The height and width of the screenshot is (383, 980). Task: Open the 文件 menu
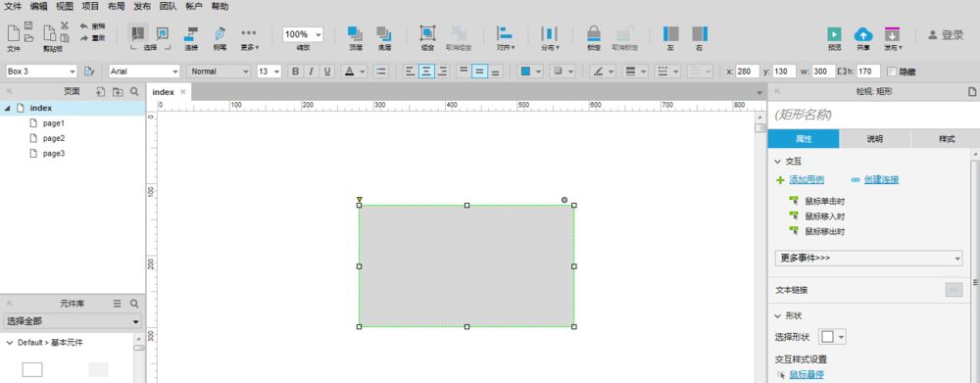coord(13,7)
